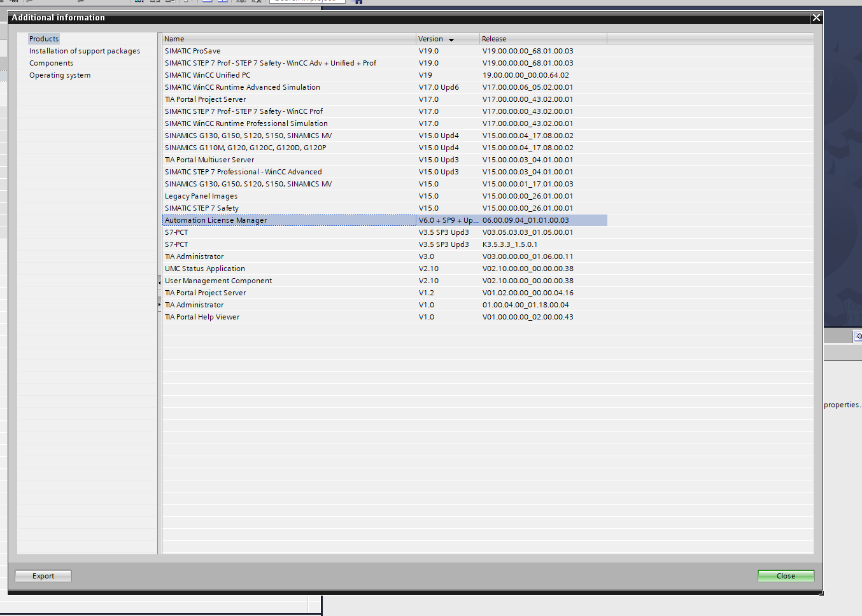Screen dimensions: 862x616
Task: Click version cell V17.0 Upd6
Action: click(x=439, y=87)
